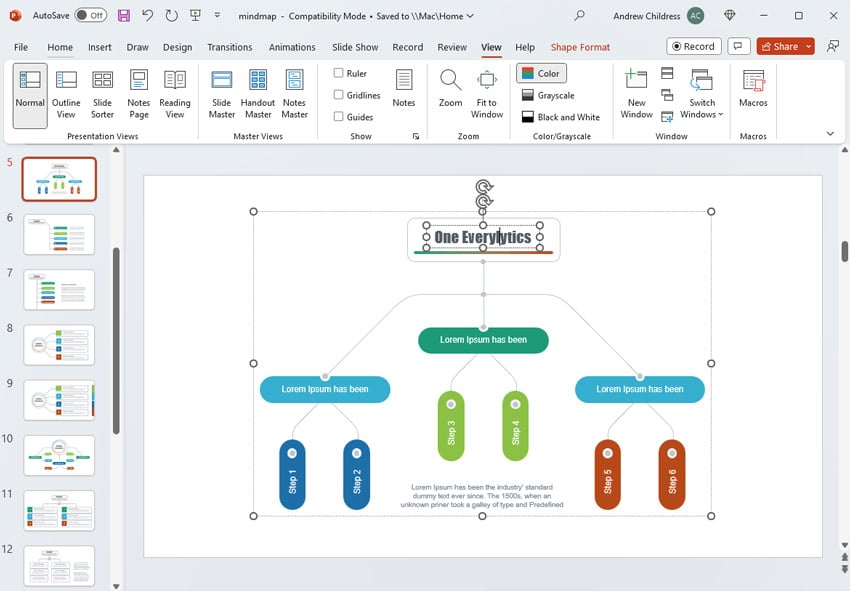The width and height of the screenshot is (850, 591).
Task: Click the Record button
Action: click(x=693, y=46)
